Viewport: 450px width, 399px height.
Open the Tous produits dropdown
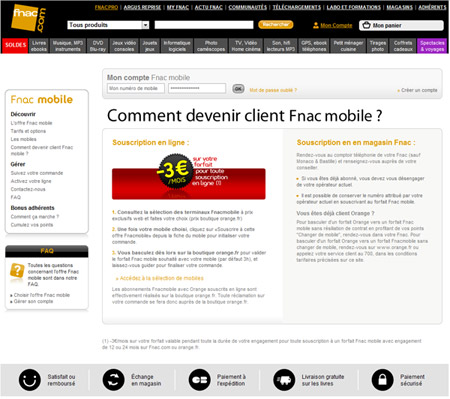(x=108, y=25)
